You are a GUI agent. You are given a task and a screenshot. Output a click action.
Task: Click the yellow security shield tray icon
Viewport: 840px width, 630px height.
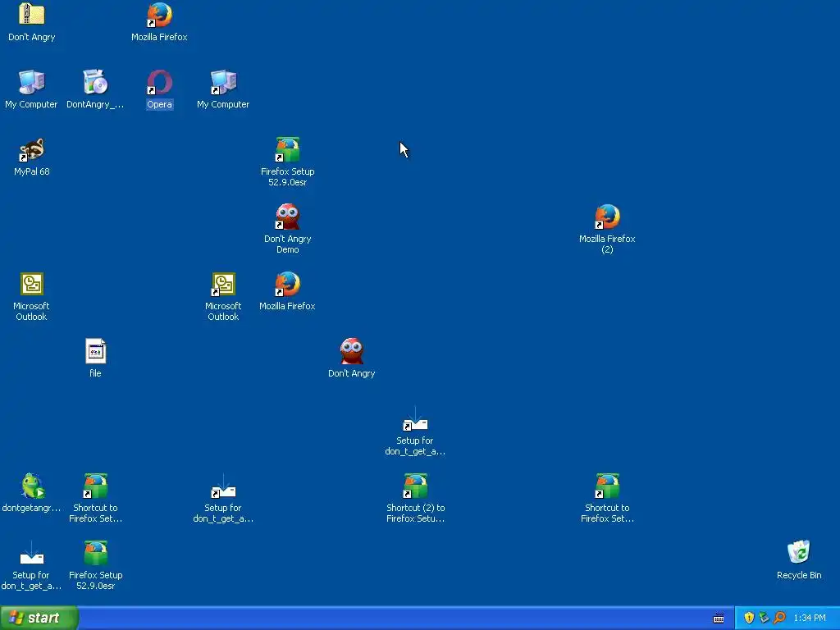[x=749, y=618]
